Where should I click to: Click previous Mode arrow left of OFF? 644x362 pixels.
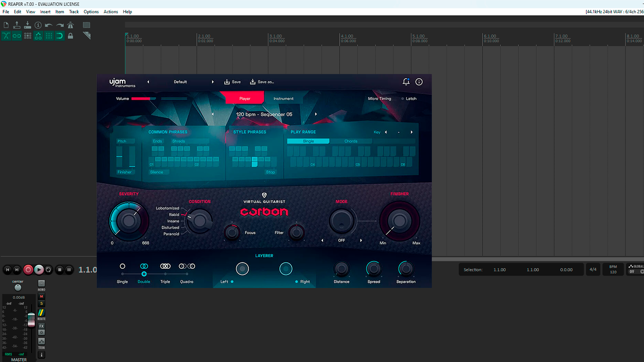(x=322, y=240)
